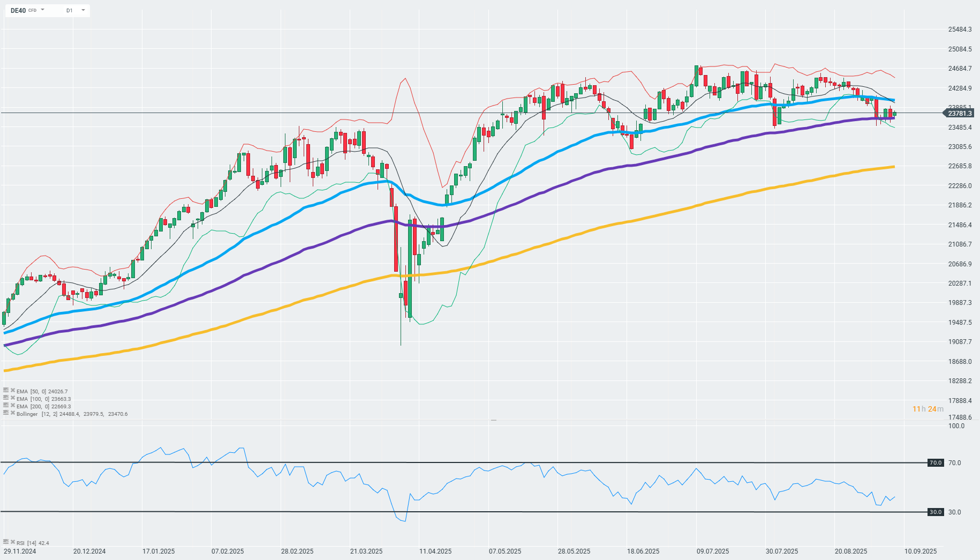Remove the EMA 100 indicator
Image resolution: width=980 pixels, height=560 pixels.
(x=12, y=398)
